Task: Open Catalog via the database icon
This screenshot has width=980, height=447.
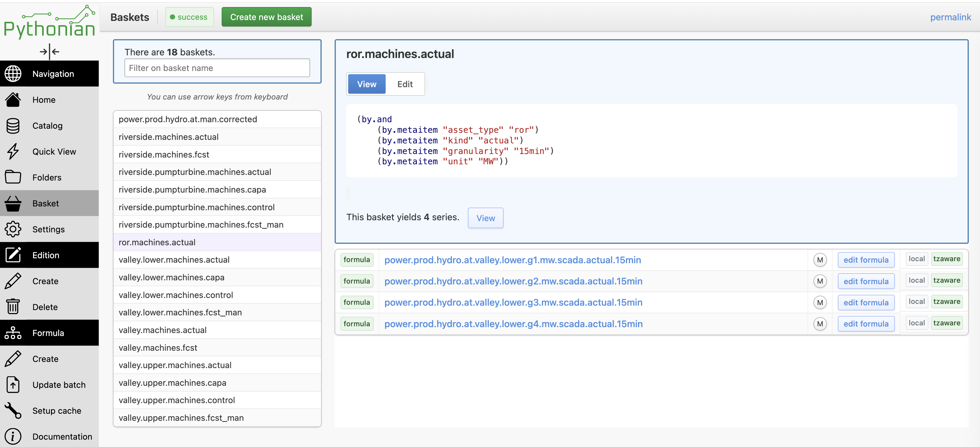Action: point(13,126)
